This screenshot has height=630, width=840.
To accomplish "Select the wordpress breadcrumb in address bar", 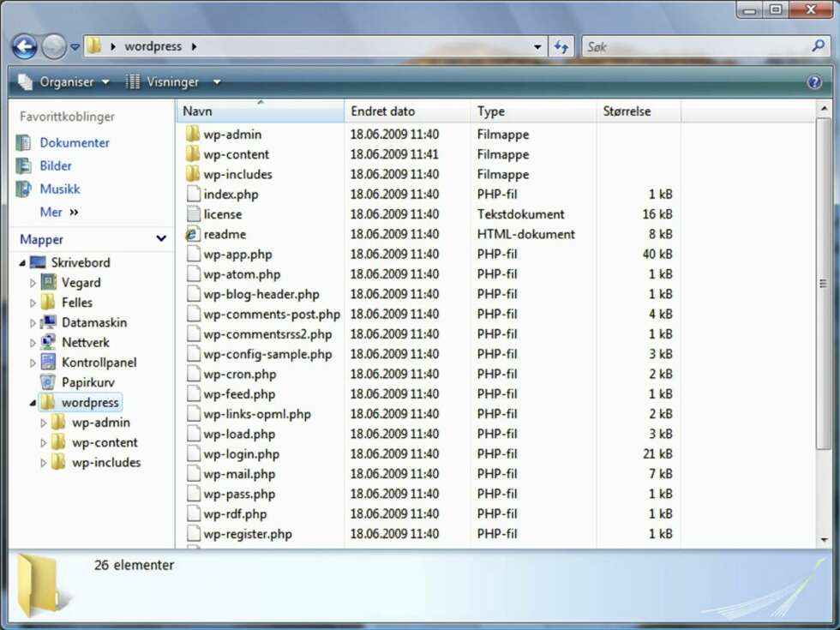I will (x=153, y=46).
